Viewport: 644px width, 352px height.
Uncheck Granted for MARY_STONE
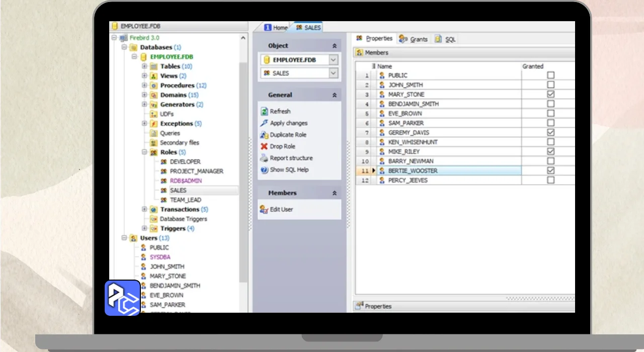[x=551, y=95]
